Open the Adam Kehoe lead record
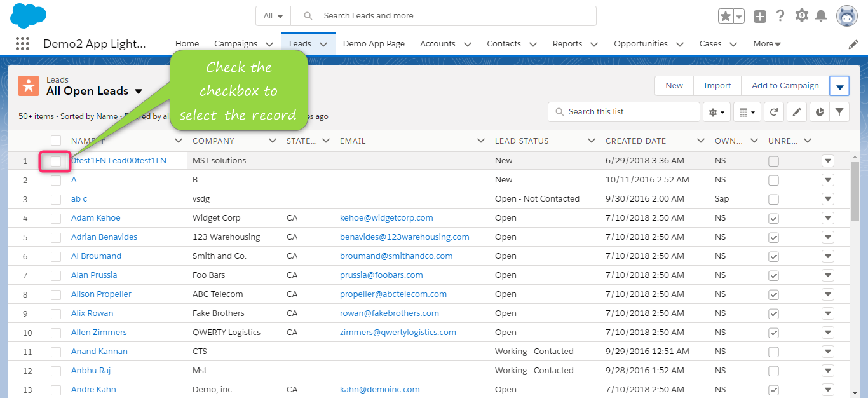Viewport: 868px width, 398px height. point(96,218)
